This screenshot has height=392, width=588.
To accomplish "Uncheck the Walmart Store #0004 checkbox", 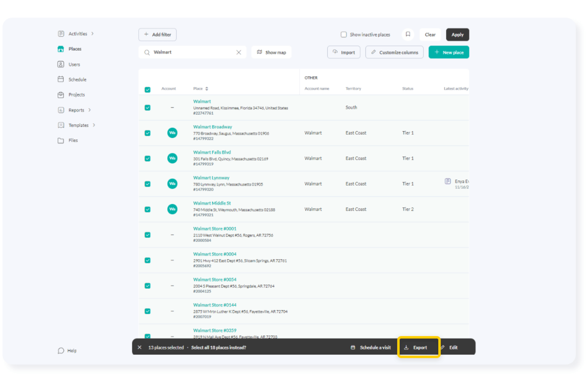I will pos(147,260).
